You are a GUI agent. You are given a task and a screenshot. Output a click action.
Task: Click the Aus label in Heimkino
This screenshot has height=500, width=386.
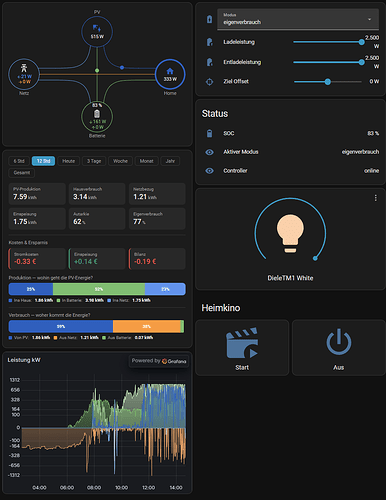coord(339,367)
